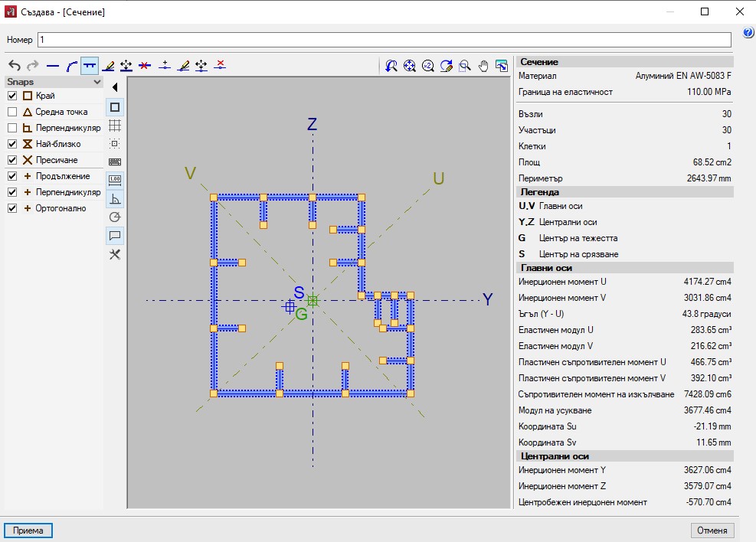The image size is (756, 542).
Task: Toggle the square snap-mode button
Action: [115, 107]
